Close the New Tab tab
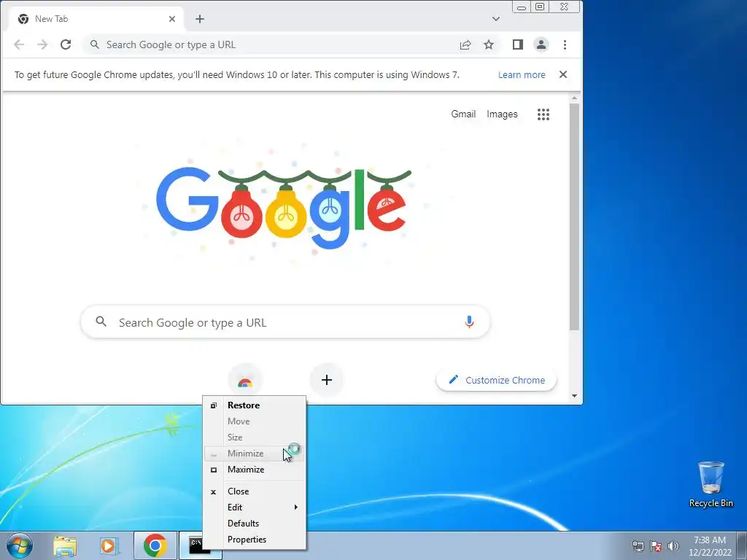The image size is (747, 560). [172, 19]
